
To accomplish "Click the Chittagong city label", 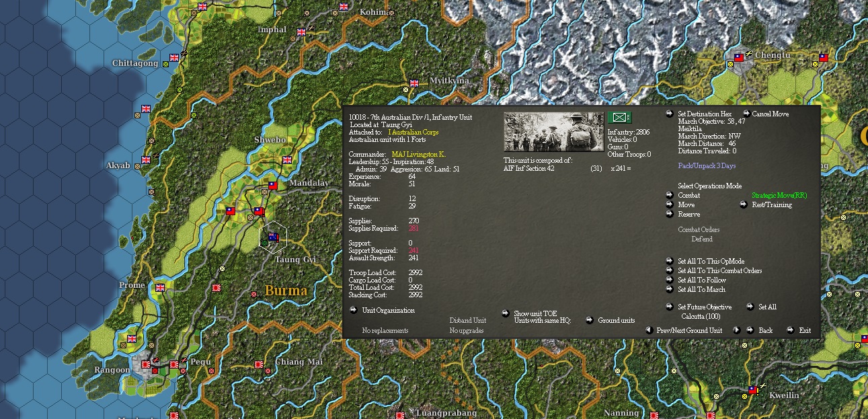I will tap(135, 63).
